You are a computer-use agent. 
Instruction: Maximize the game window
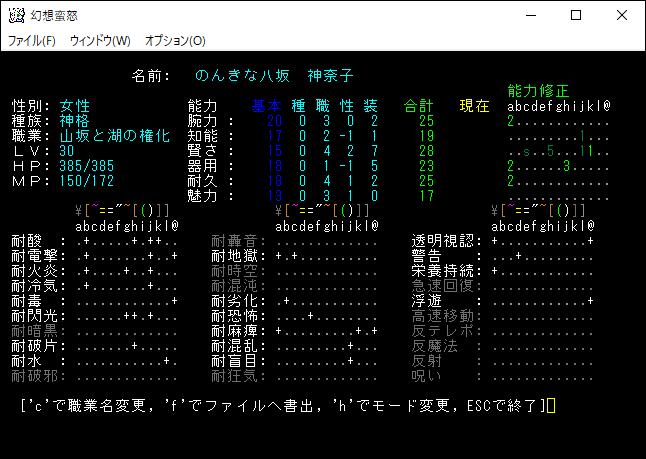(x=575, y=15)
